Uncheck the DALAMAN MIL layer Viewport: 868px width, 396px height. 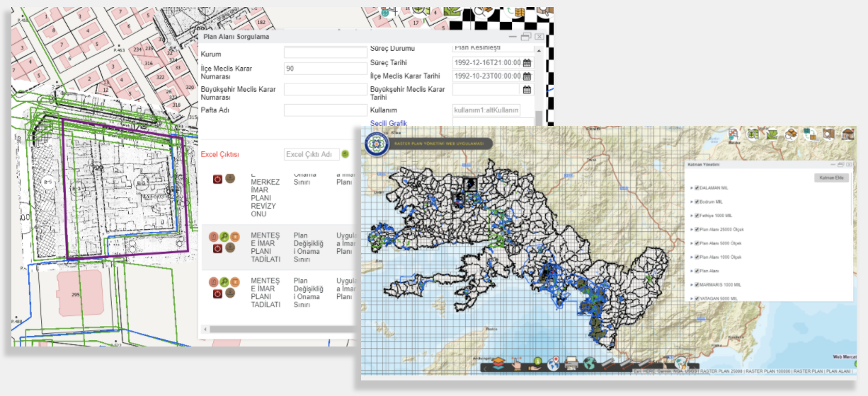click(x=697, y=187)
